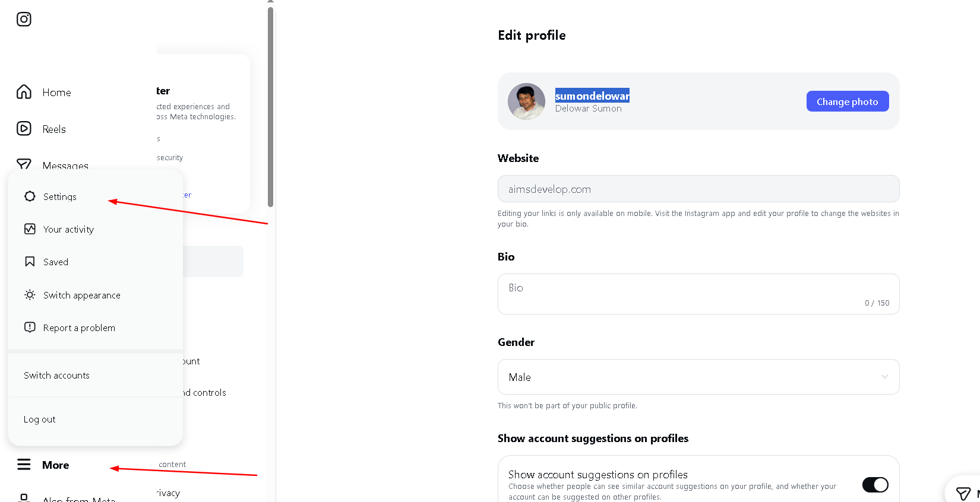The height and width of the screenshot is (502, 980).
Task: Click the More hamburger icon
Action: [24, 465]
